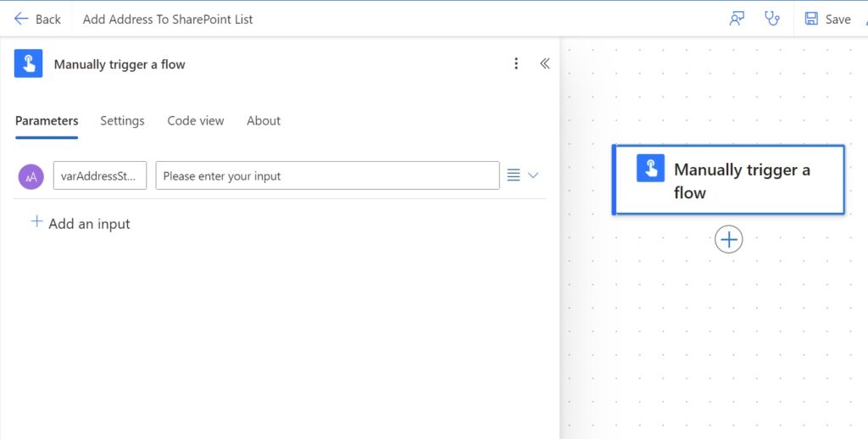Click the varAddressSt... name field

coord(100,175)
